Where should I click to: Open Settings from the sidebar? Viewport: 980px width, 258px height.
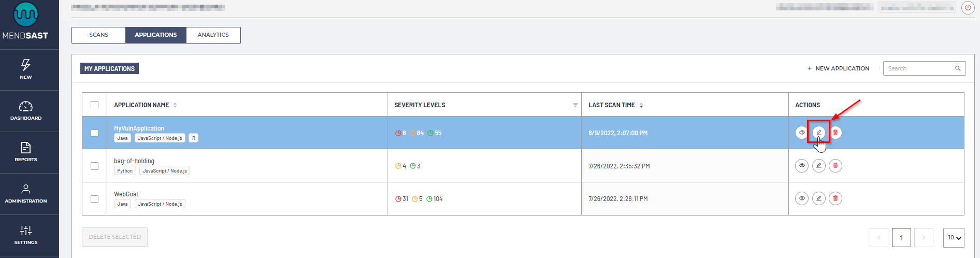(x=26, y=235)
